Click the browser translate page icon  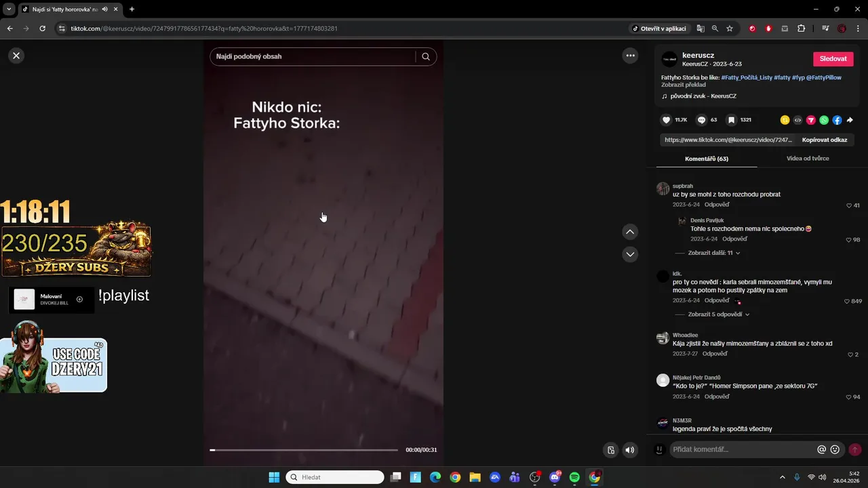tap(701, 28)
